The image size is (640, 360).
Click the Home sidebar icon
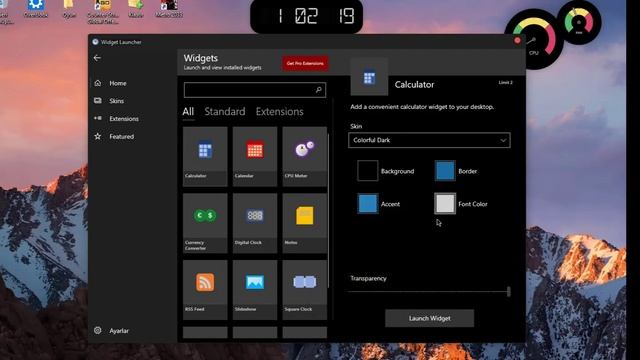pyautogui.click(x=98, y=83)
